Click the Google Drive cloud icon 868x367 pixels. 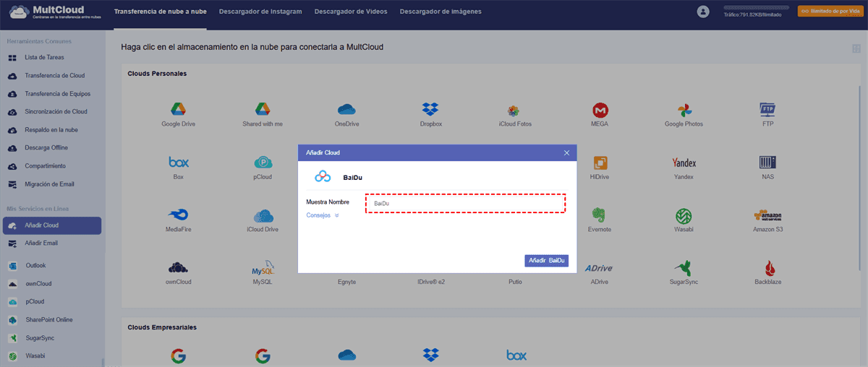[x=178, y=110]
